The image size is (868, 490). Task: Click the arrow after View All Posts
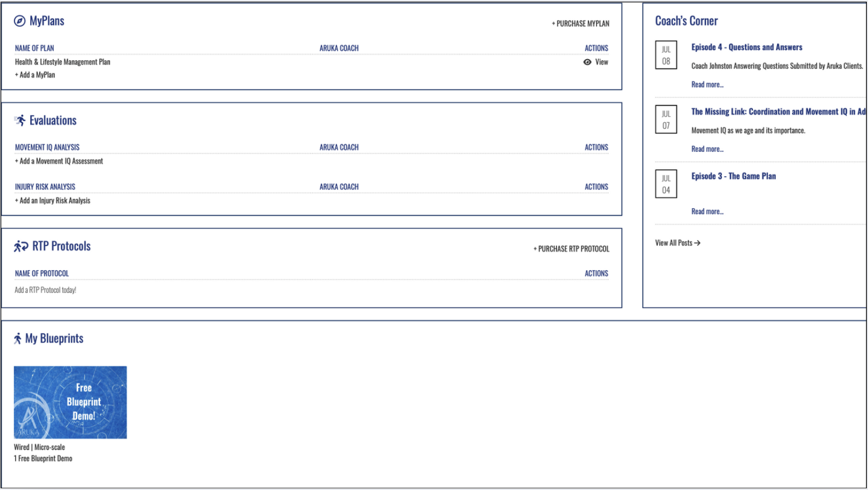coord(697,243)
